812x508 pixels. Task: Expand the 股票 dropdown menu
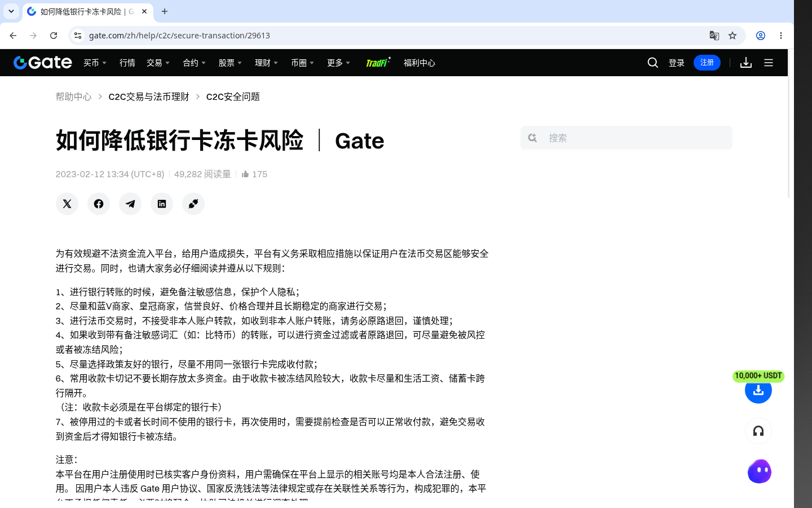tap(231, 63)
